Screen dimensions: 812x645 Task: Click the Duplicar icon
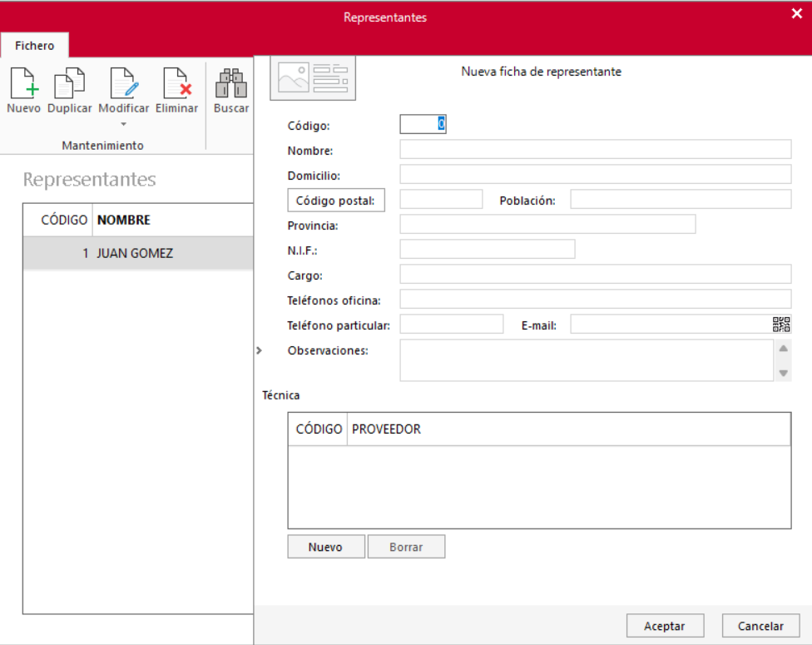(x=69, y=83)
